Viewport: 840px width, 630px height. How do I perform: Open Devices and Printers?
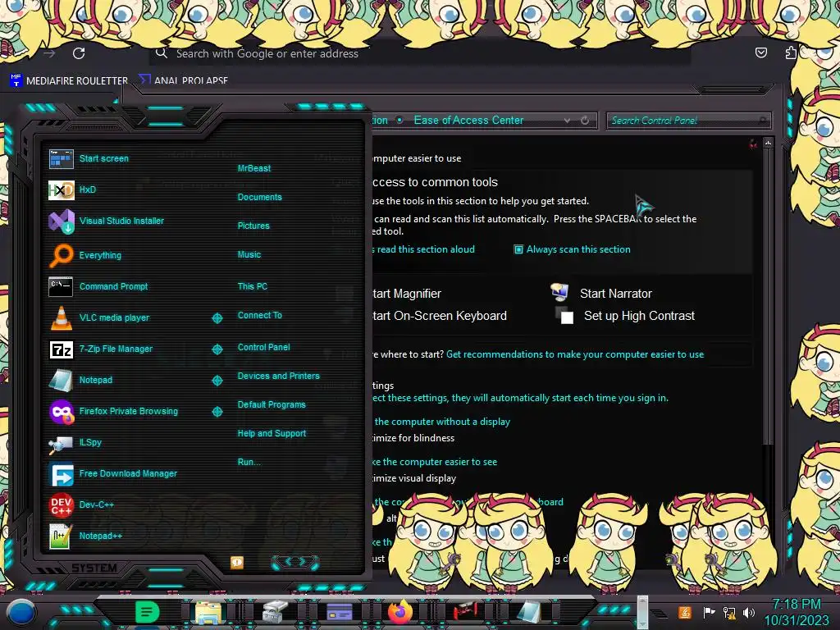coord(279,376)
